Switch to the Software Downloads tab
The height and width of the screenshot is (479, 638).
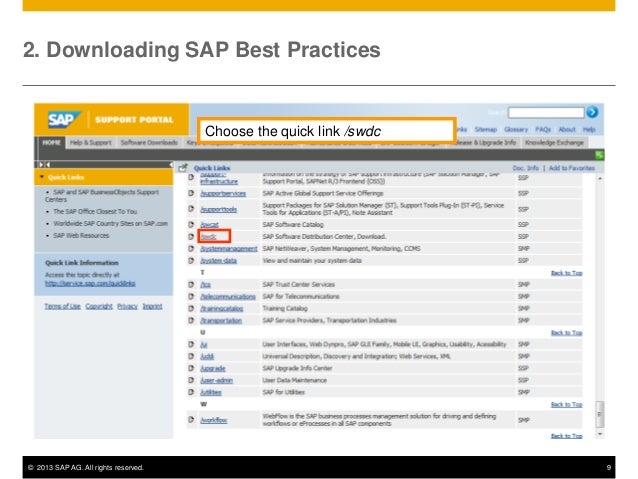pyautogui.click(x=149, y=142)
